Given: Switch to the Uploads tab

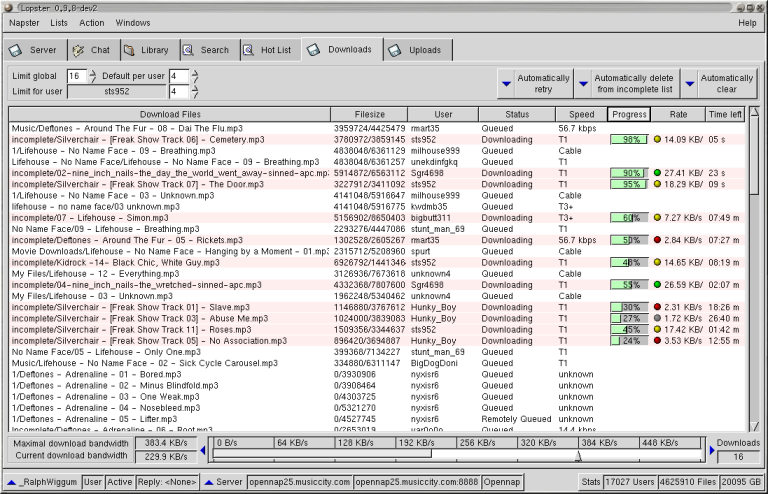Looking at the screenshot, I should [x=417, y=50].
